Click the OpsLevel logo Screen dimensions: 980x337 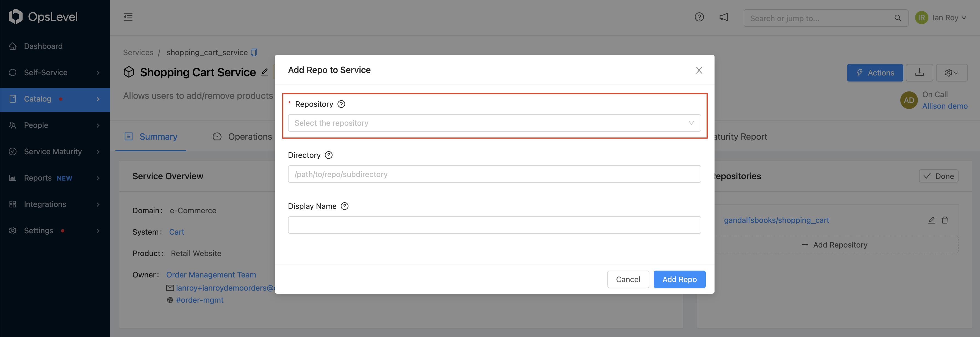43,16
